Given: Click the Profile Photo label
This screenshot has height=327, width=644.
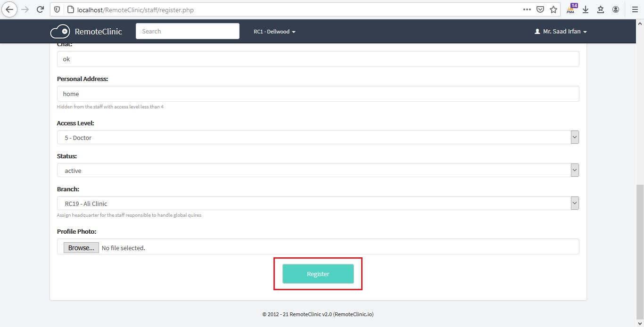Looking at the screenshot, I should coord(76,231).
